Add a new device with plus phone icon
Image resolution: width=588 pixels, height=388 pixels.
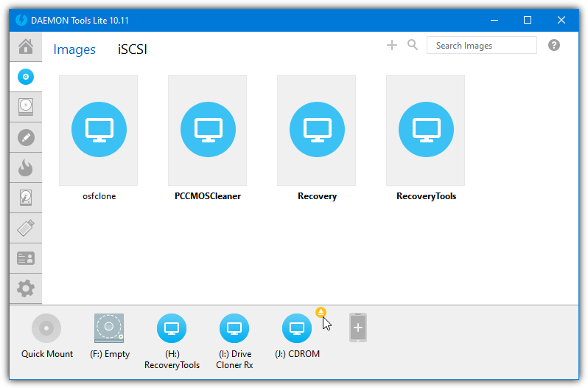(358, 328)
